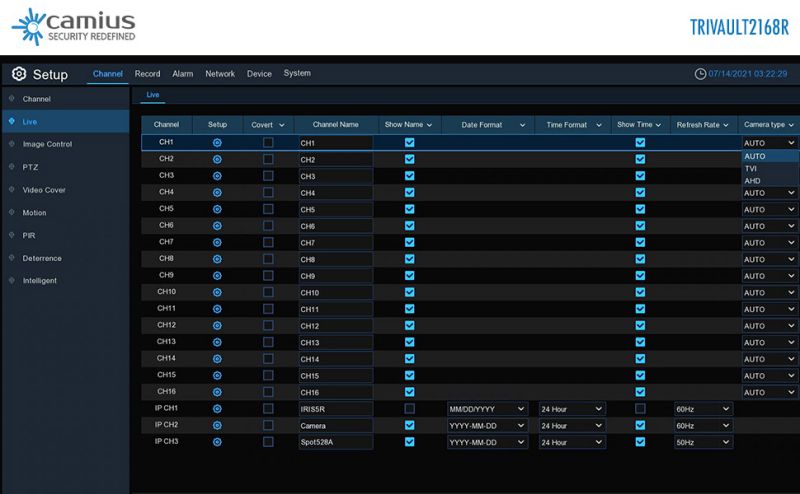Expand Refresh Rate dropdown for IP CH3
Viewport: 800px width, 494px height.
(703, 442)
